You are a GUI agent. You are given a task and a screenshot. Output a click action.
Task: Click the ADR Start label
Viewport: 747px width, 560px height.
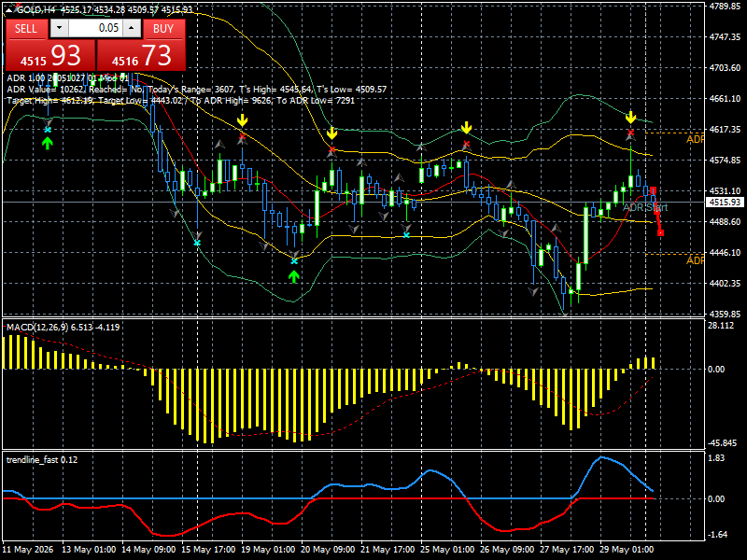(645, 207)
